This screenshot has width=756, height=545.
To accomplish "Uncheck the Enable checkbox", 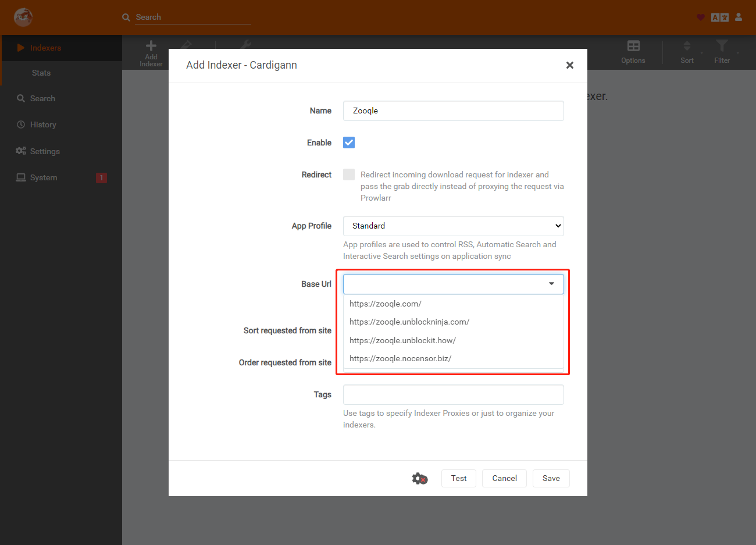I will coord(349,143).
